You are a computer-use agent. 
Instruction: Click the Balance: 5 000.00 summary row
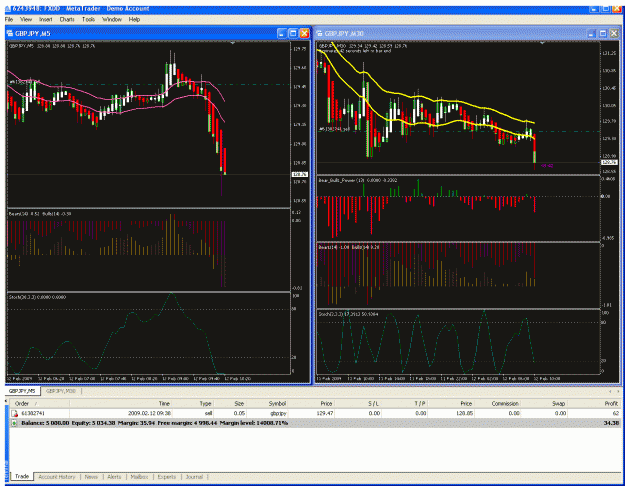pyautogui.click(x=315, y=423)
